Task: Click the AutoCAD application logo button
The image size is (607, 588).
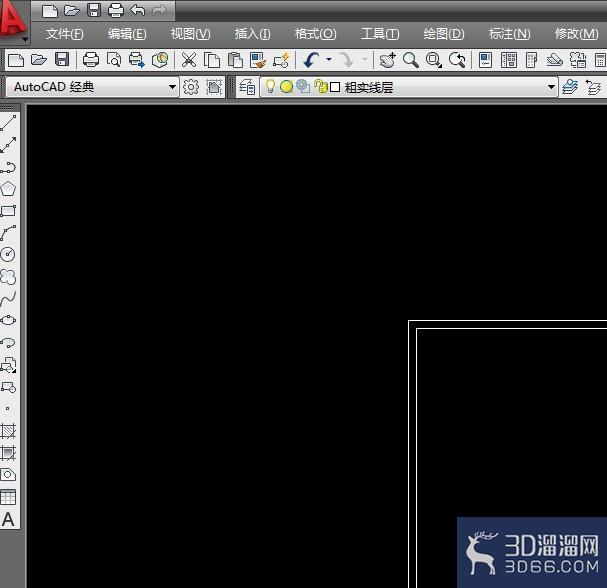Action: (x=14, y=20)
